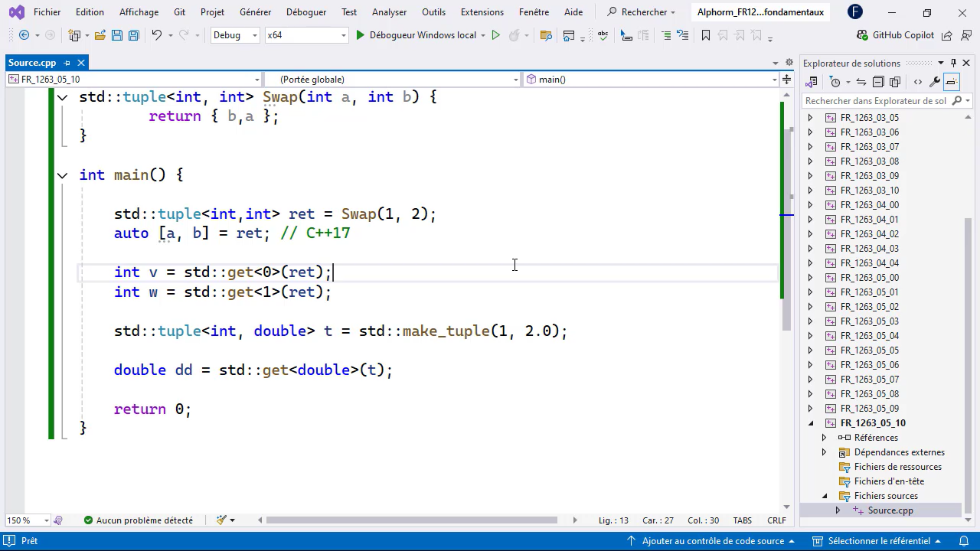Sync Solution Explorer with the active document
This screenshot has width=980, height=551.
pyautogui.click(x=862, y=82)
